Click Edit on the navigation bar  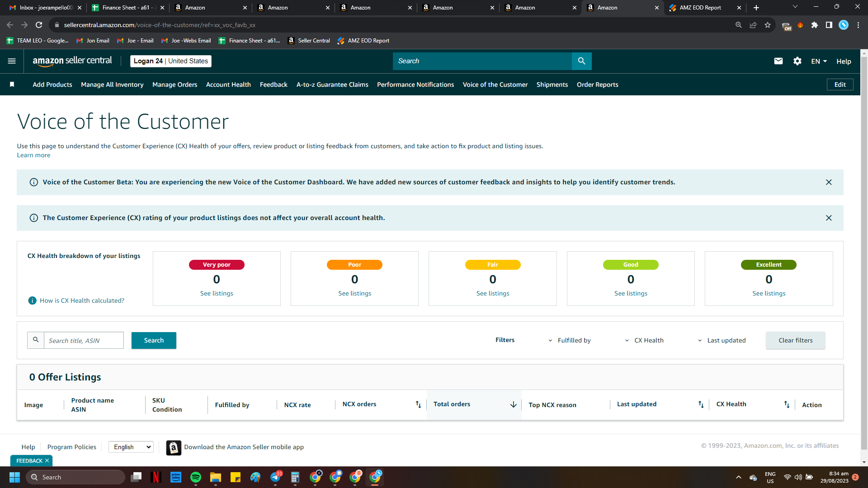840,84
